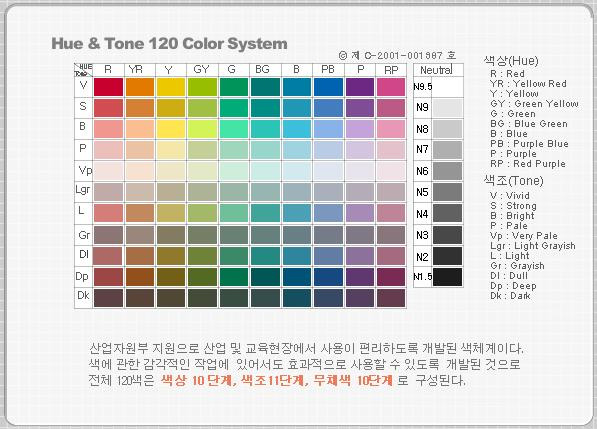
Task: Click the Light Blue Green swatch
Action: (265, 213)
